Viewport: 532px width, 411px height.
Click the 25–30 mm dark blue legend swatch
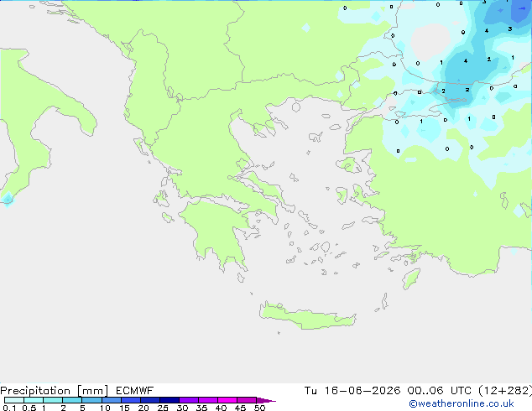(x=170, y=400)
